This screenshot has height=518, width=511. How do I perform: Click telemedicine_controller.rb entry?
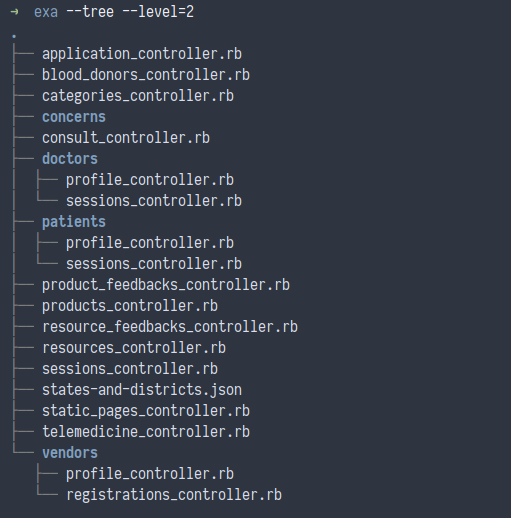point(146,432)
